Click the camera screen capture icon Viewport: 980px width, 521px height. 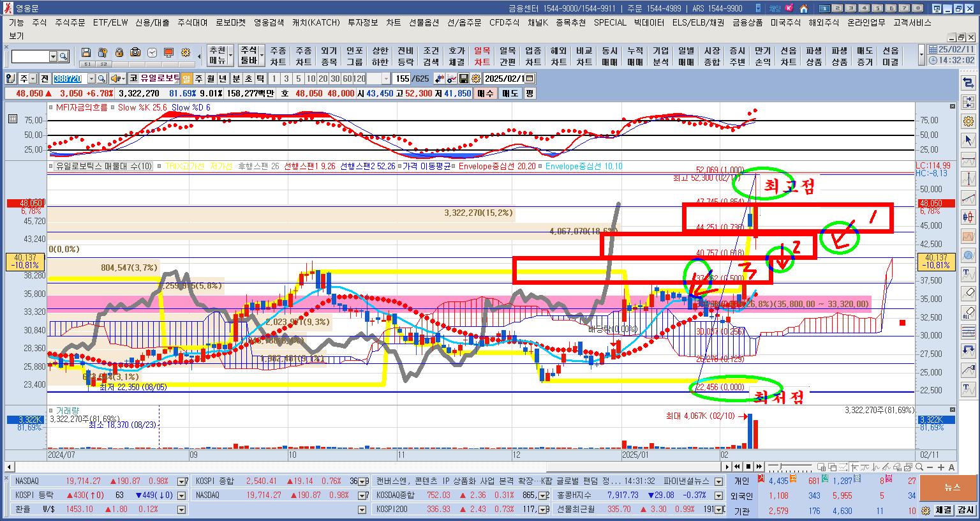[136, 52]
